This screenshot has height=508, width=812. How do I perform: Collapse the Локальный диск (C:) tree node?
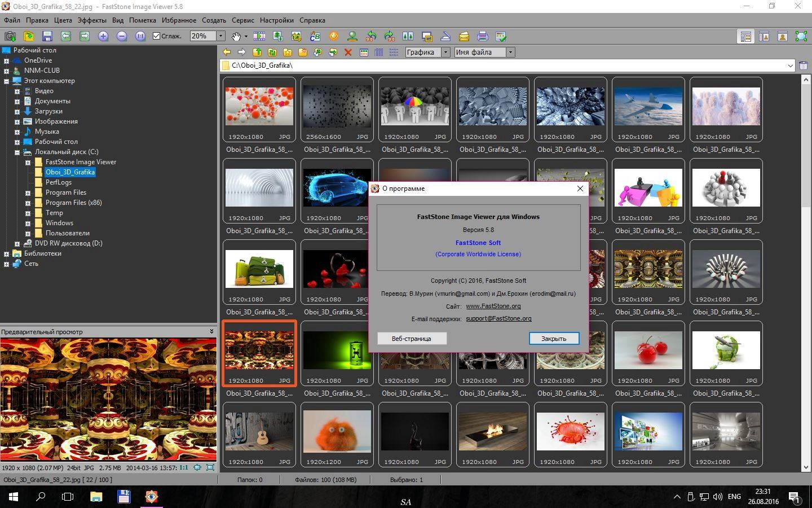pyautogui.click(x=17, y=152)
